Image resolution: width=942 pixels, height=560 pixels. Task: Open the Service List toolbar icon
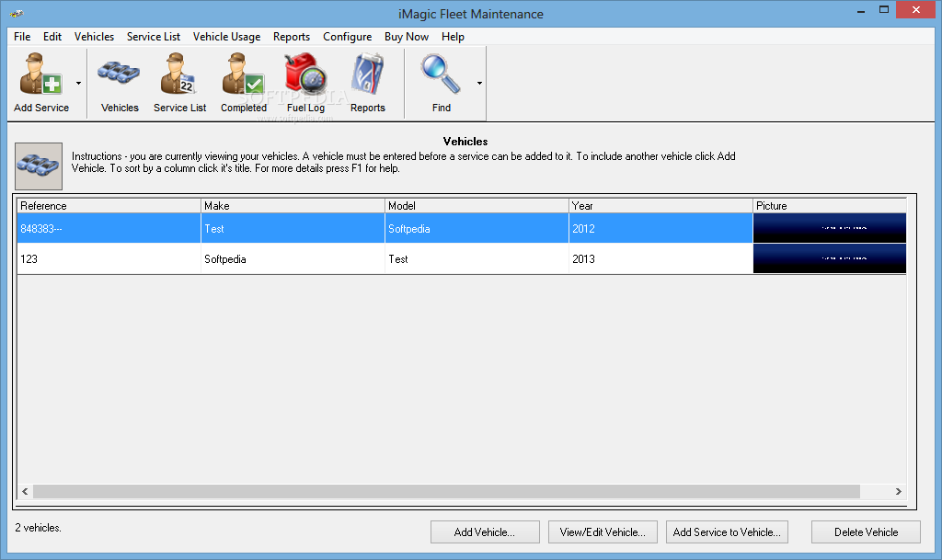[x=179, y=74]
